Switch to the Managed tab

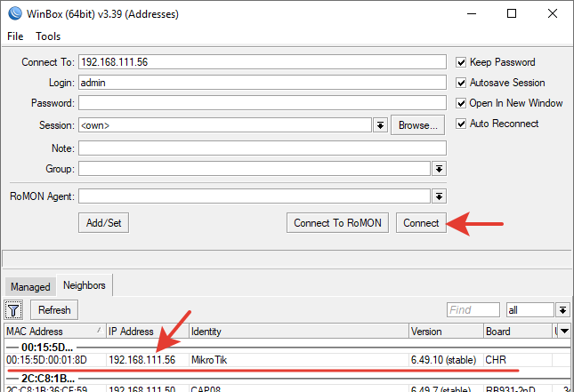(x=30, y=287)
